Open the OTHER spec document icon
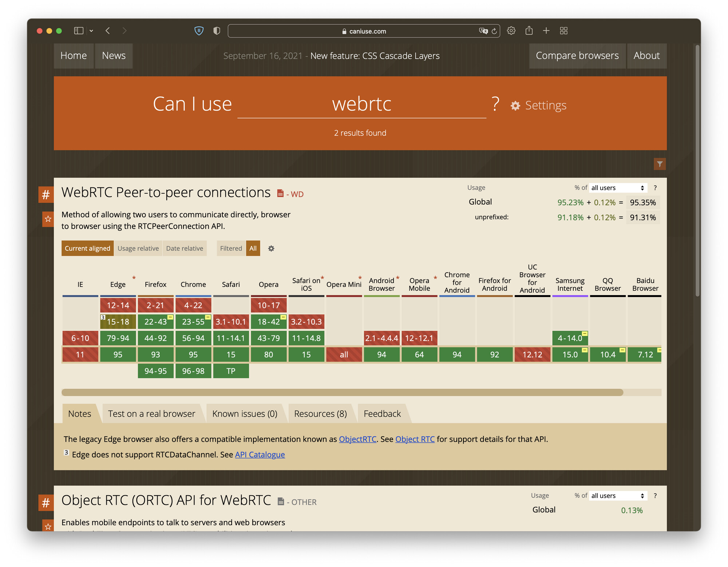This screenshot has width=728, height=567. [x=281, y=501]
